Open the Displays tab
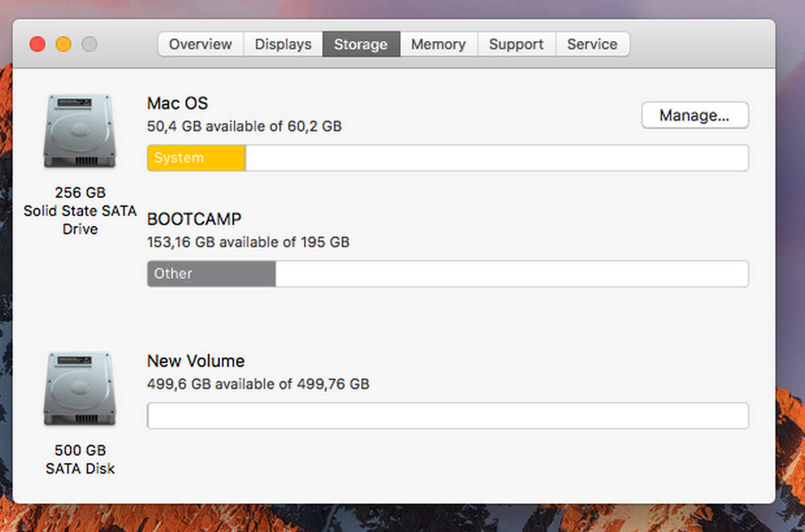The width and height of the screenshot is (805, 532). coord(282,44)
